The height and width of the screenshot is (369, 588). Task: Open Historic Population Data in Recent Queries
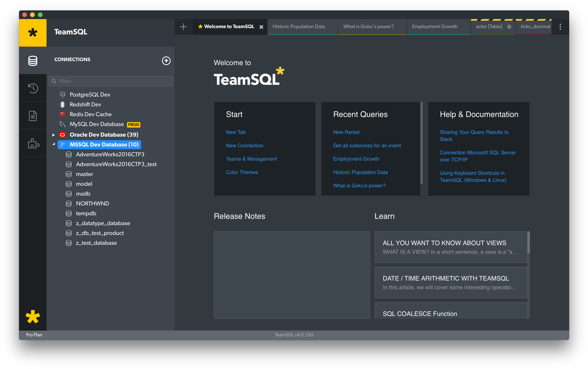tap(360, 172)
